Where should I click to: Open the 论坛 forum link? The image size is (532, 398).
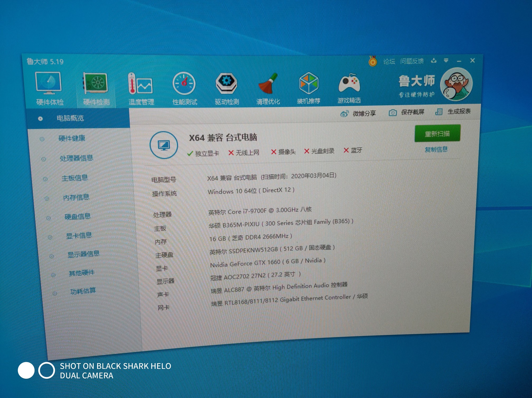point(389,62)
